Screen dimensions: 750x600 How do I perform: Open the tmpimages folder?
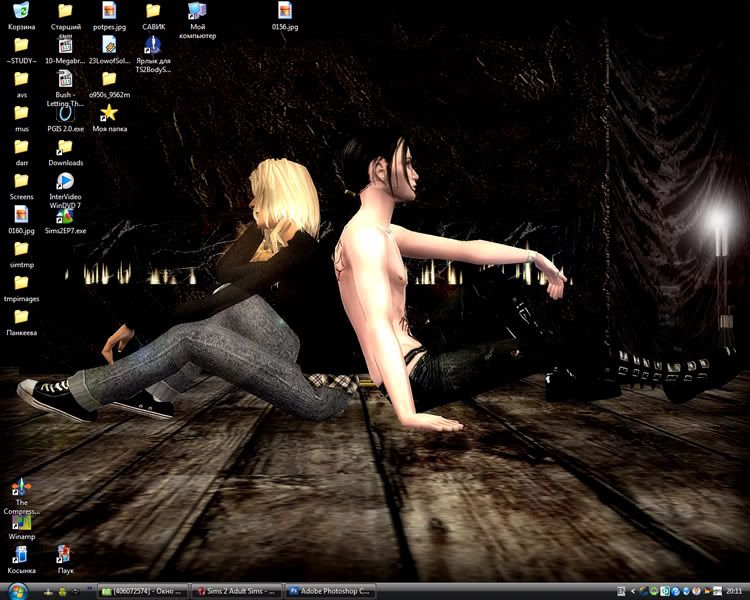click(x=22, y=289)
